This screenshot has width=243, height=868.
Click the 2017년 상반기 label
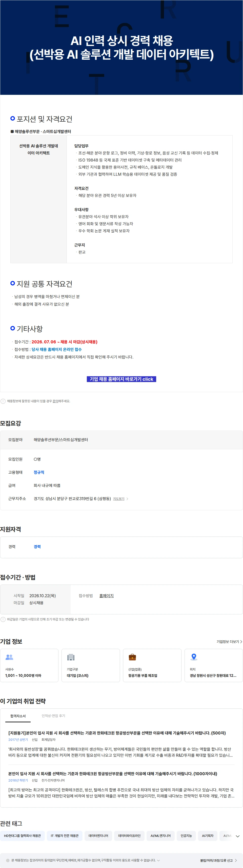18,740
